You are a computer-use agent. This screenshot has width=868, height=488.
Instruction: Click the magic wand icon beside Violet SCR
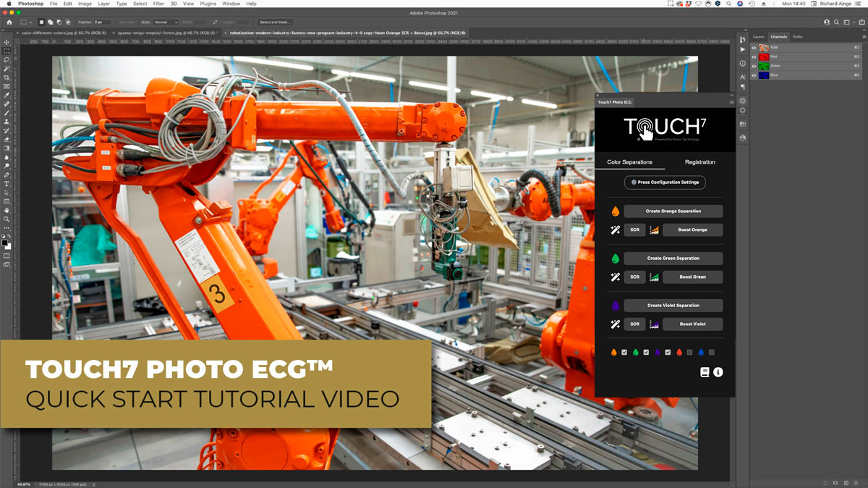616,324
